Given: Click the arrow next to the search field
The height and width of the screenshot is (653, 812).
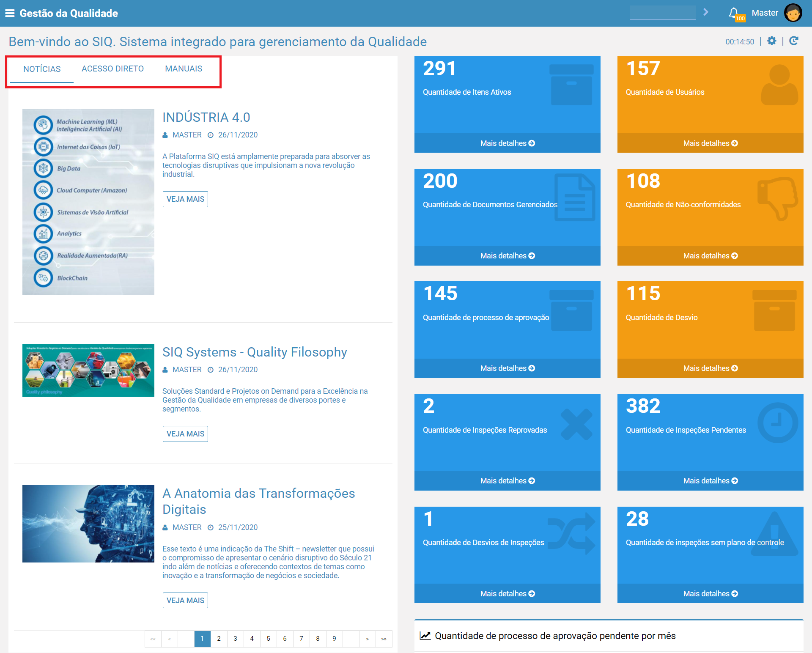Looking at the screenshot, I should click(705, 12).
